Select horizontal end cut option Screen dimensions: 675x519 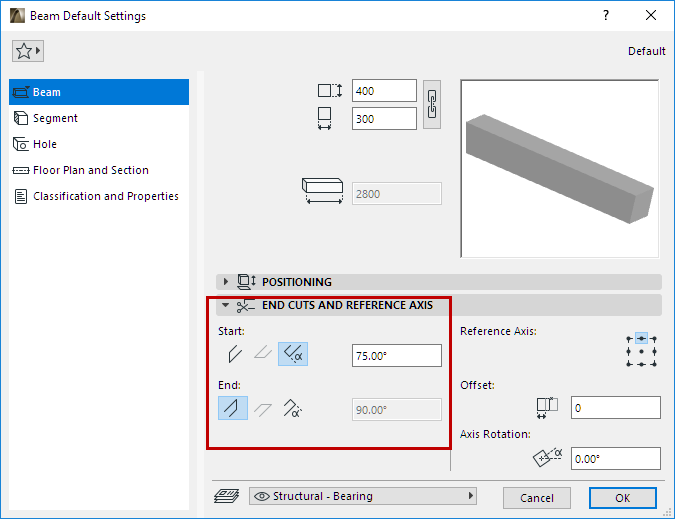point(263,408)
